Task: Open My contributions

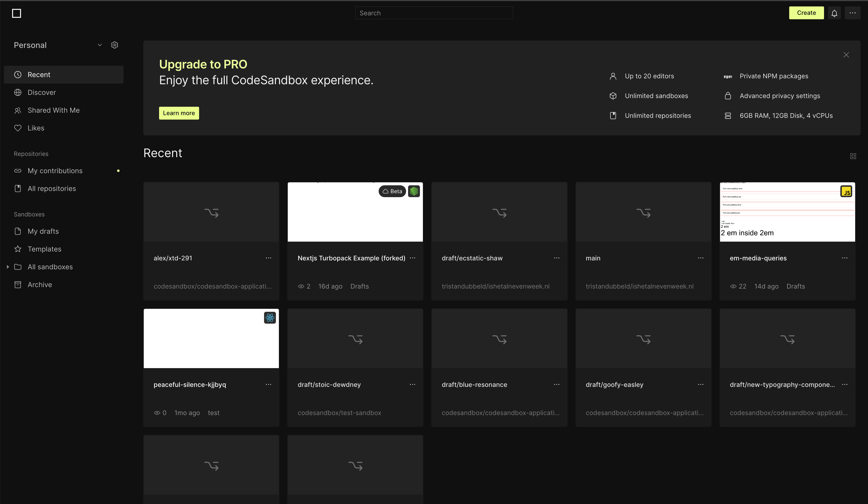Action: 64,171
